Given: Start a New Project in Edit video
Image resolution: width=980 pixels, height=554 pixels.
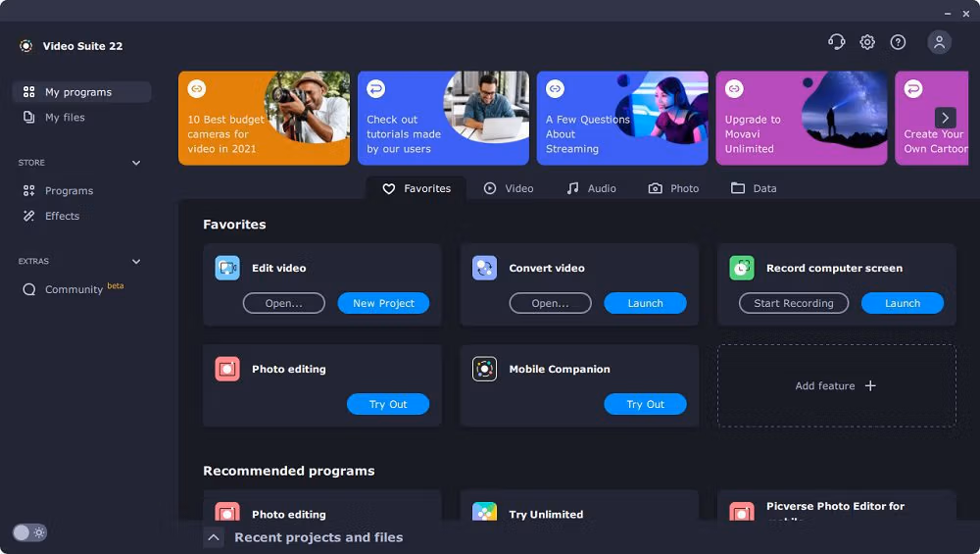Looking at the screenshot, I should click(384, 303).
